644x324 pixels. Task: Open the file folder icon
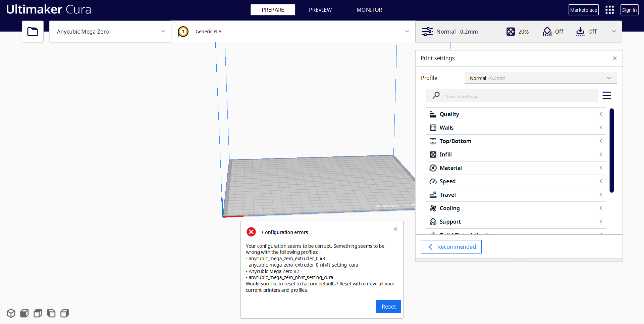(33, 32)
